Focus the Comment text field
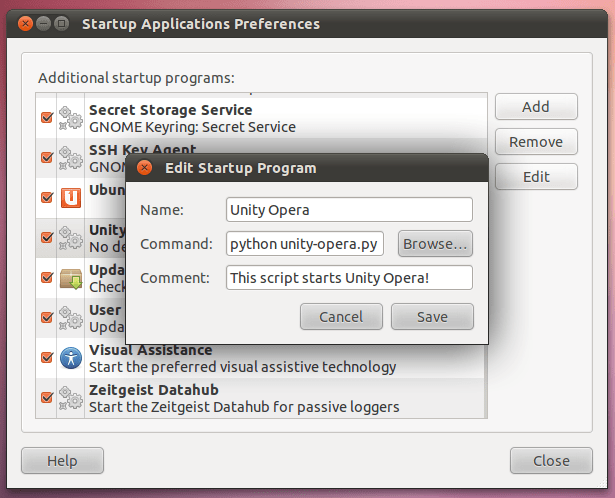The width and height of the screenshot is (615, 498). (349, 277)
